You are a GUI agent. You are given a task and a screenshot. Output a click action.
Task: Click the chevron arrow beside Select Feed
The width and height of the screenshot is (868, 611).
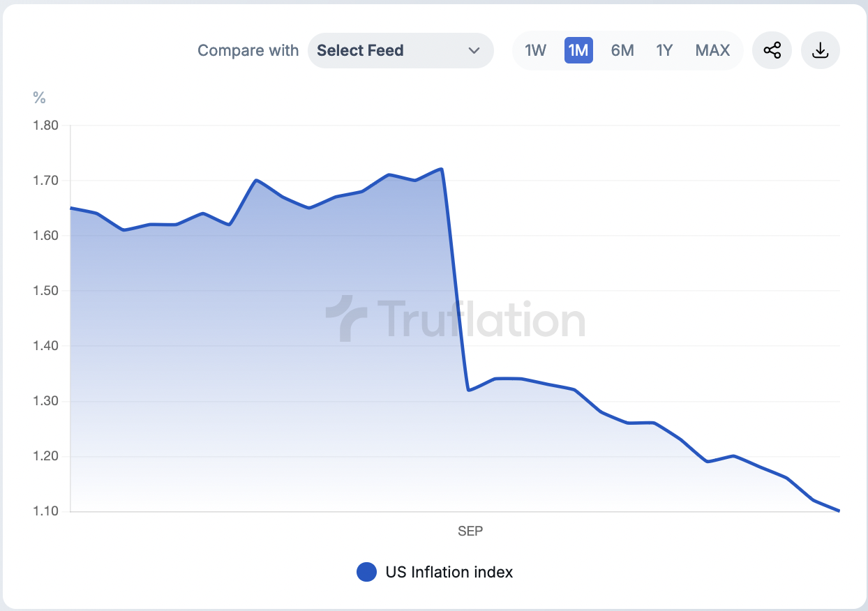[474, 50]
